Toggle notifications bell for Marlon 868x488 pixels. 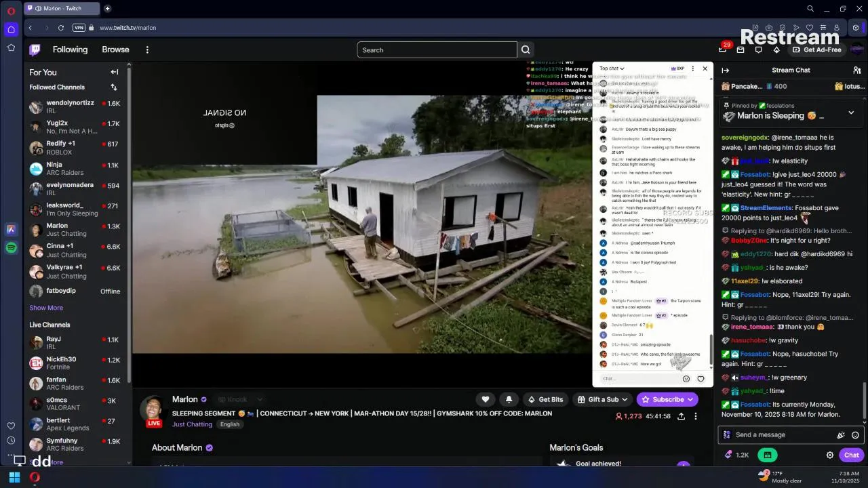[509, 399]
